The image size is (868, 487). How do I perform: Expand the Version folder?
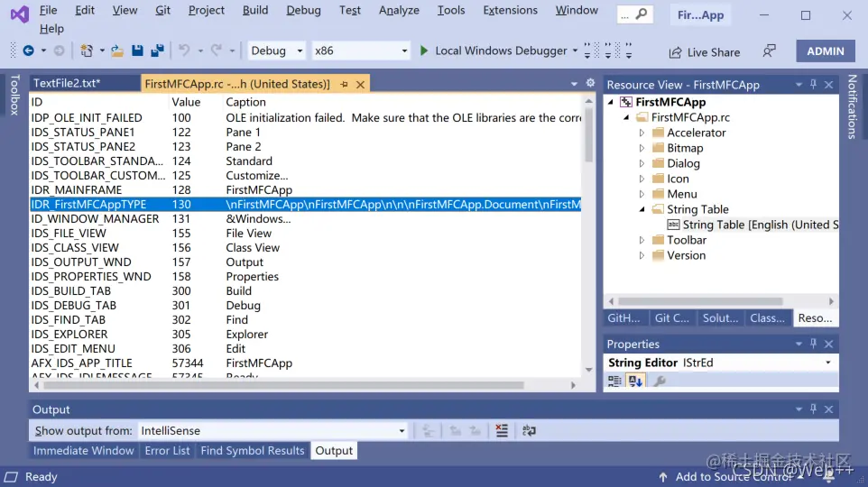tap(642, 255)
